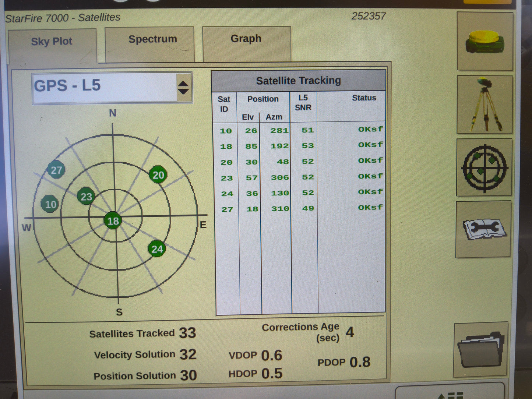Select satellite ID 27 in tracking table
The width and height of the screenshot is (532, 399).
click(227, 209)
